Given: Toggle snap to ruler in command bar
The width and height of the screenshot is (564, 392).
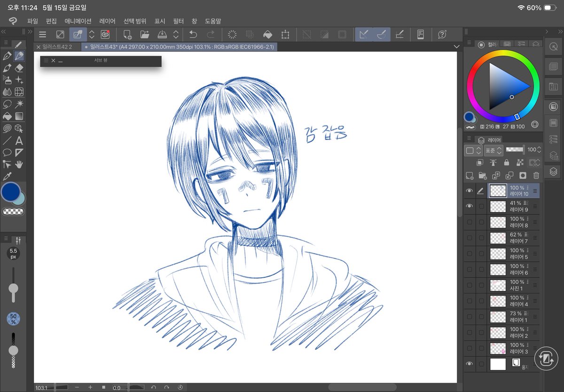Looking at the screenshot, I should [364, 34].
